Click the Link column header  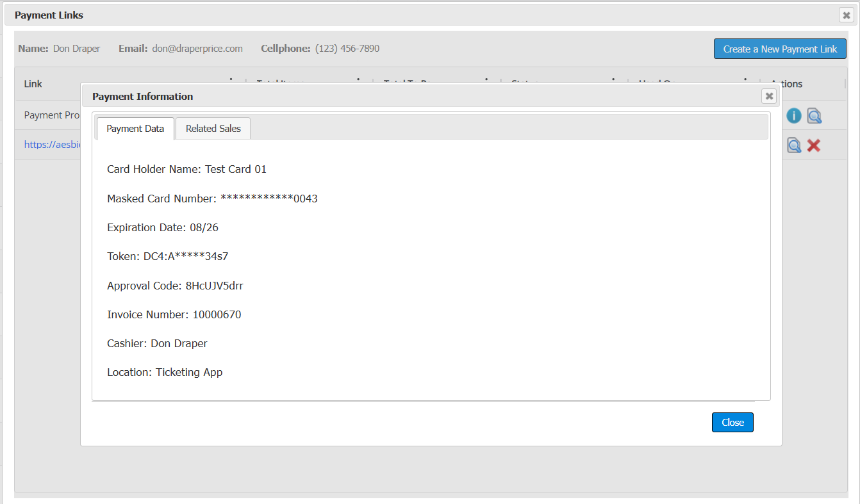[33, 84]
